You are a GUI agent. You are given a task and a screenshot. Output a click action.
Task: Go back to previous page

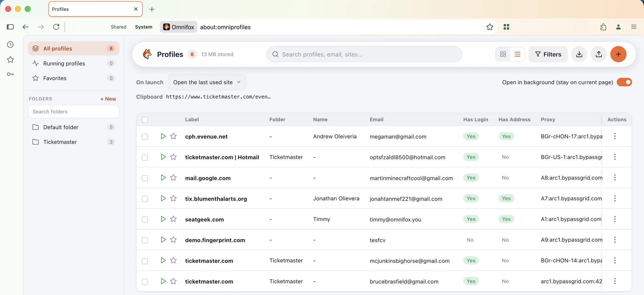tap(26, 27)
